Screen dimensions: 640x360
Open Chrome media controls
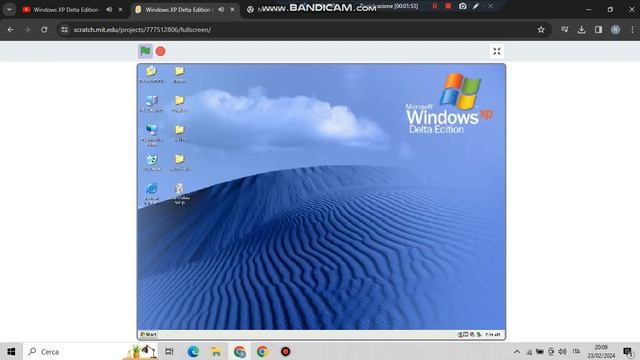(564, 29)
